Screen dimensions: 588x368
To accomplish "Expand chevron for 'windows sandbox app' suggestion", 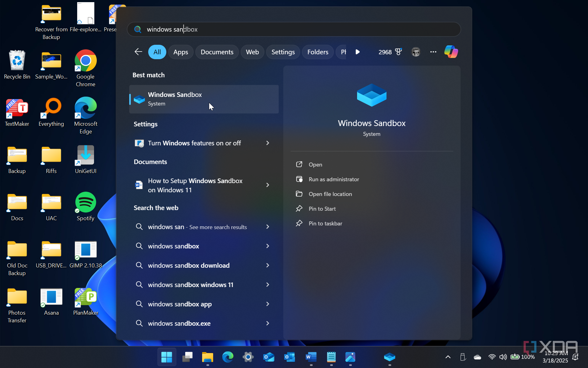I will tap(268, 304).
